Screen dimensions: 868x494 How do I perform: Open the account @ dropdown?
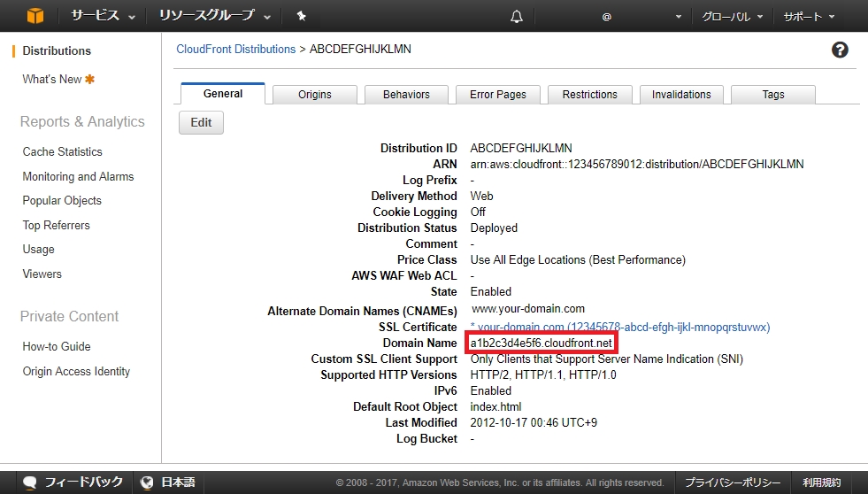(641, 17)
